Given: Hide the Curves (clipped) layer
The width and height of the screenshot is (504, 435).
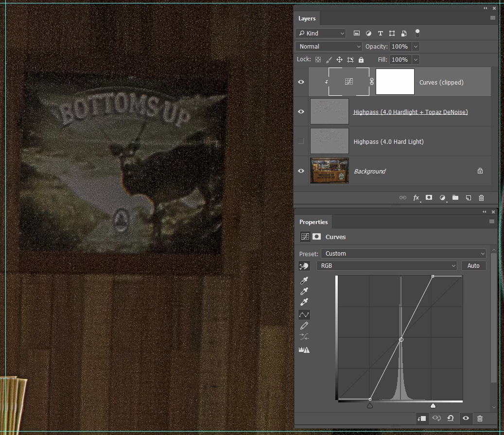Looking at the screenshot, I should pyautogui.click(x=301, y=82).
